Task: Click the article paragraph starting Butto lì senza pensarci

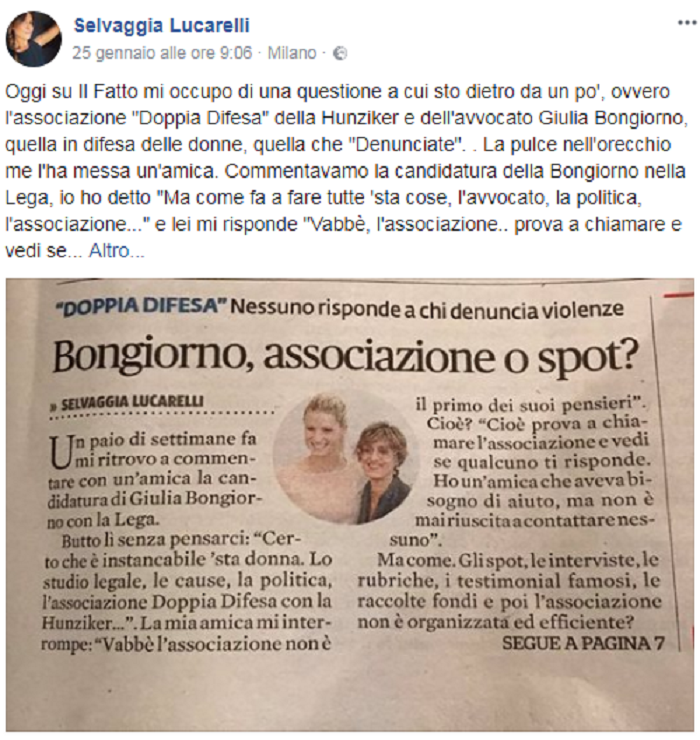Action: tap(186, 591)
